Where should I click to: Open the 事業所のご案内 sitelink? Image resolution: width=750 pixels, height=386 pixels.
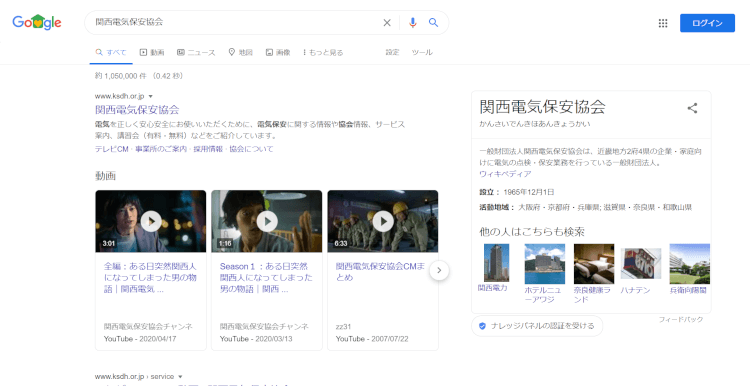tap(161, 149)
